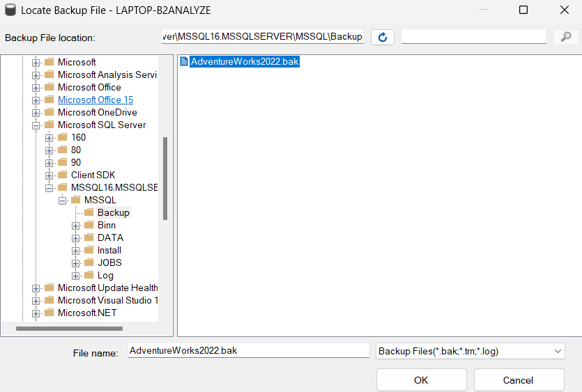Select AdventureWorks2022.bak in file list
This screenshot has width=582, height=392.
[x=245, y=61]
